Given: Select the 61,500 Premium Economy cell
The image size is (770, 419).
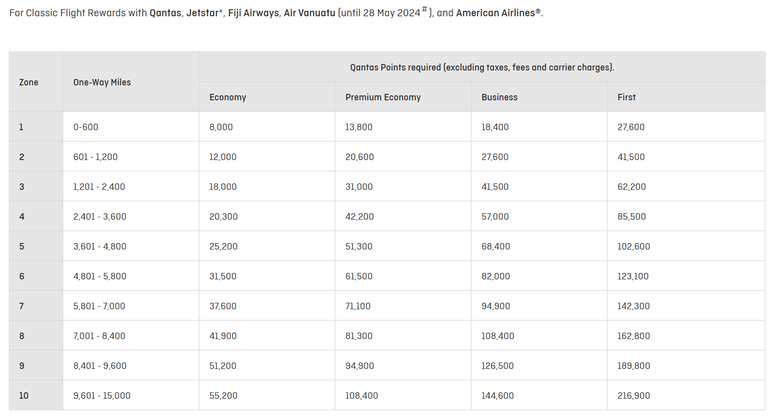Looking at the screenshot, I should 359,276.
